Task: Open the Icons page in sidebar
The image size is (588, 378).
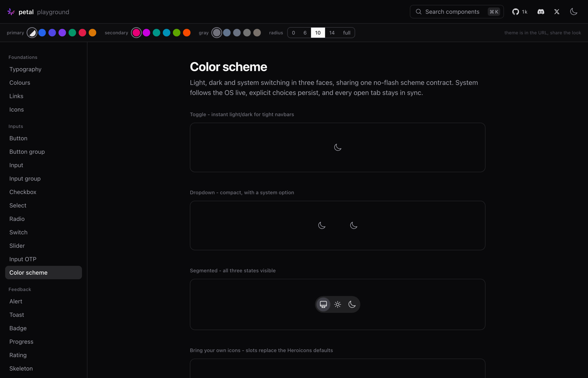Action: (44, 110)
